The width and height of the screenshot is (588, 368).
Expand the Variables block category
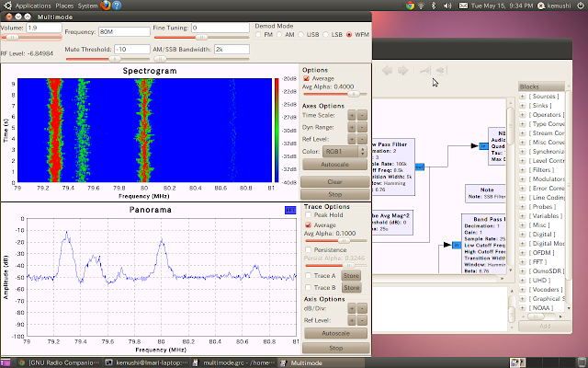pos(523,216)
